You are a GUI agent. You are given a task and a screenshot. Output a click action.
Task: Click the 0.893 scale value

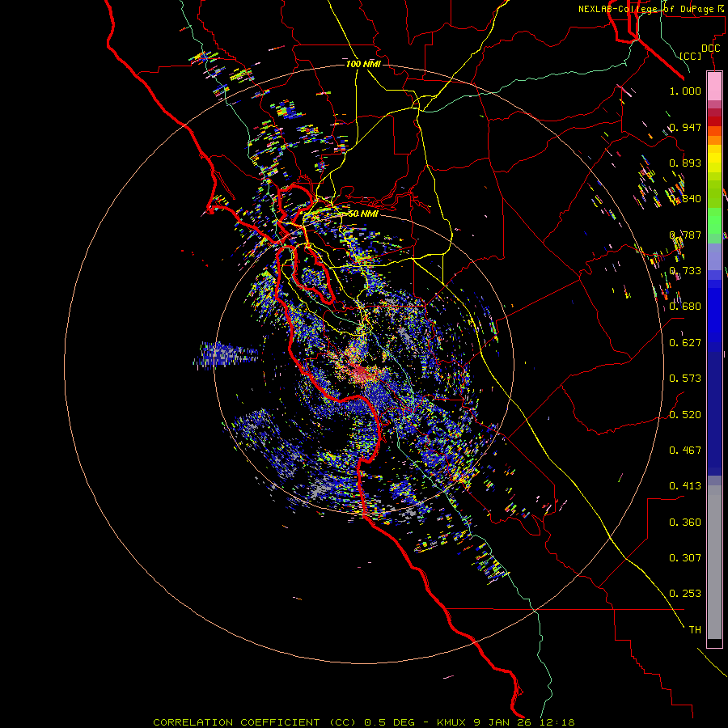685,163
